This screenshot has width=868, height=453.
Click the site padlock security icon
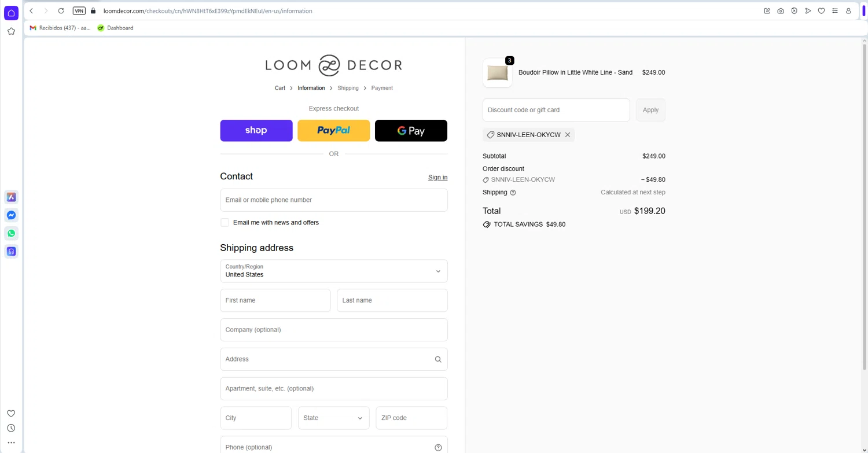coord(93,11)
